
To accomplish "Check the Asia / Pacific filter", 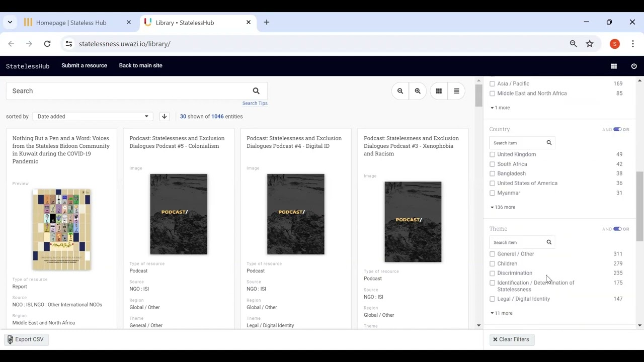I will [492, 84].
